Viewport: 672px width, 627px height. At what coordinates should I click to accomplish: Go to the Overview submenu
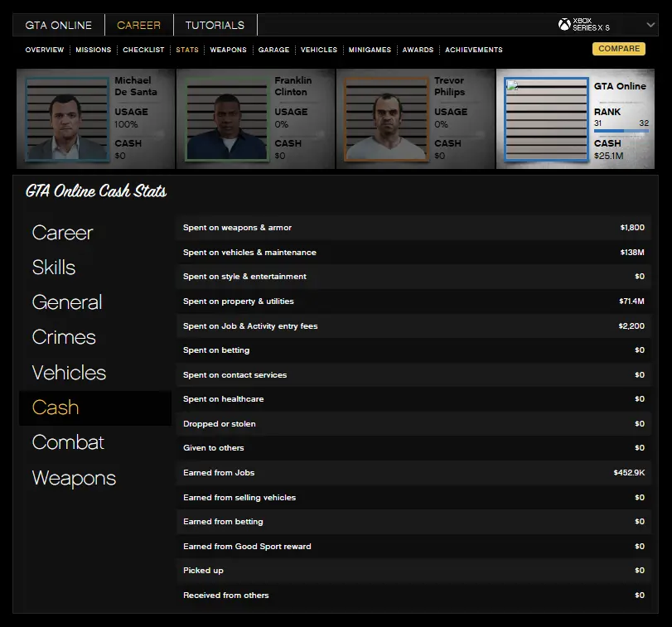(x=45, y=50)
